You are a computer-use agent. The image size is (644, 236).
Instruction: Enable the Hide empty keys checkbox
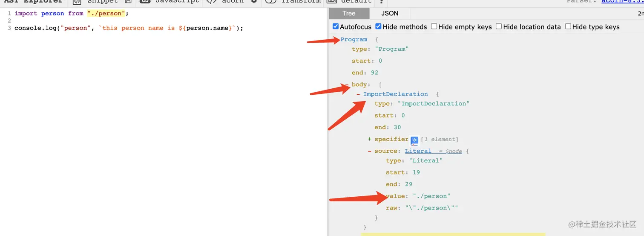pyautogui.click(x=434, y=26)
